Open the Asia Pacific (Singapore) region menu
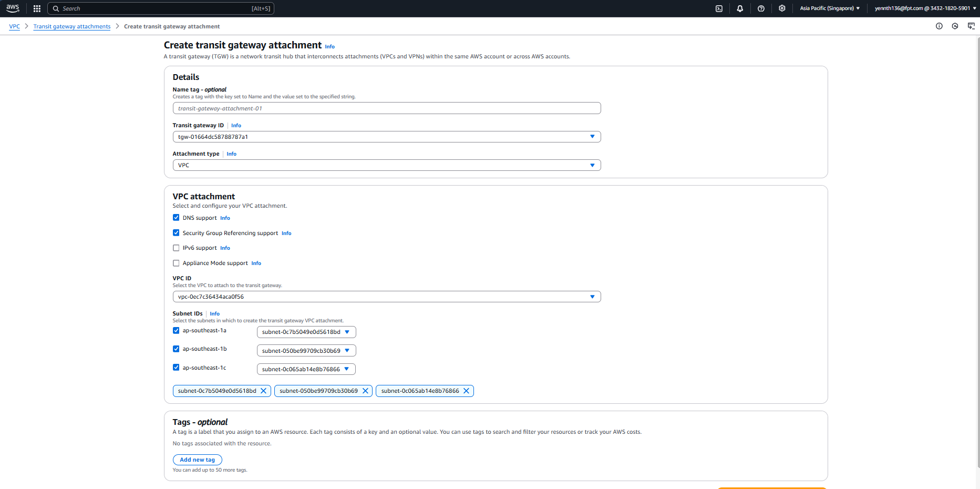Viewport: 980px width, 489px height. click(x=830, y=8)
